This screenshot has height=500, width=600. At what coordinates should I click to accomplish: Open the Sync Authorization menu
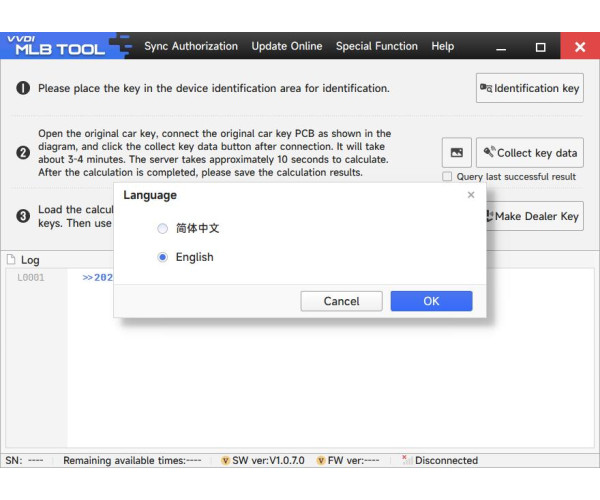[x=191, y=46]
